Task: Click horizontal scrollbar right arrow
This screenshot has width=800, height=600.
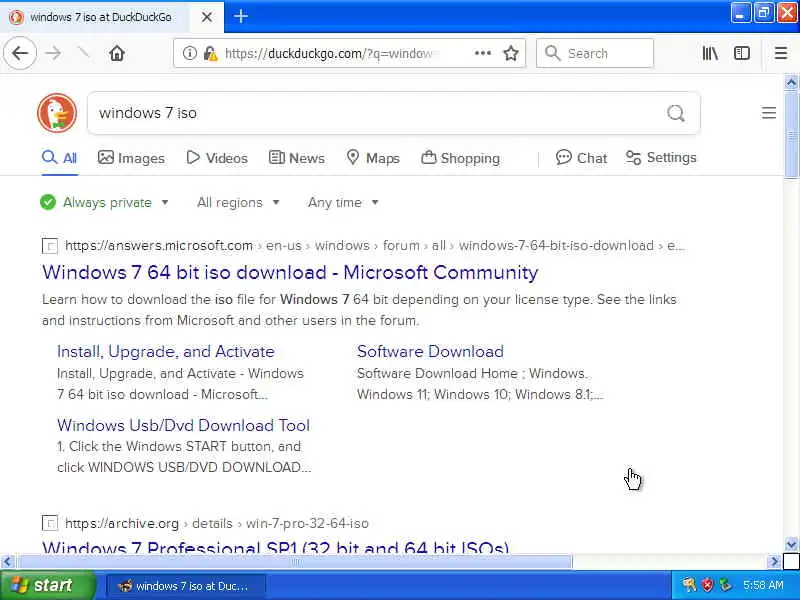Action: click(775, 562)
